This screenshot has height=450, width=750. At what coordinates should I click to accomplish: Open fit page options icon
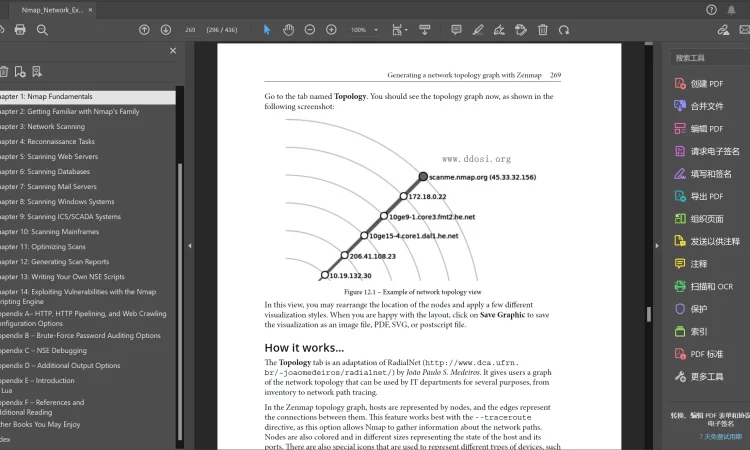tap(399, 30)
